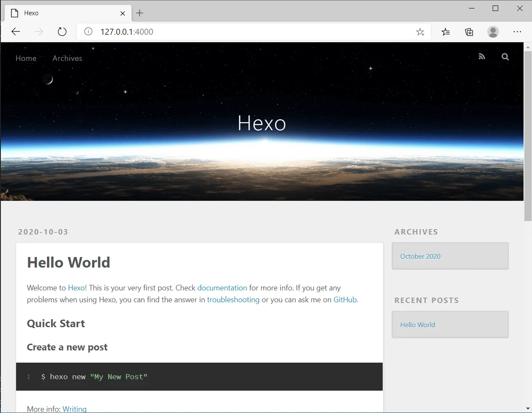Add page to favorites star icon
Viewport: 532px width, 413px height.
(x=420, y=32)
